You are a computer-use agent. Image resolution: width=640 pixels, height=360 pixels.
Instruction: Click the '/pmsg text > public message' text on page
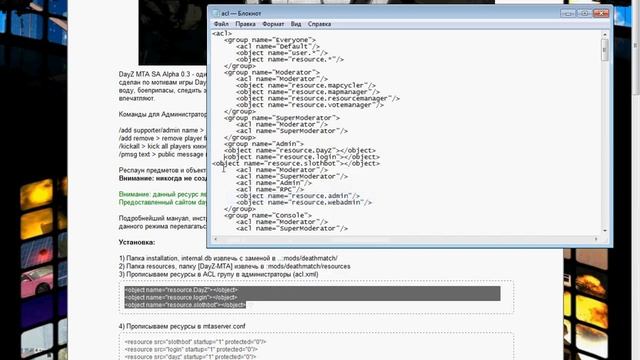click(163, 154)
